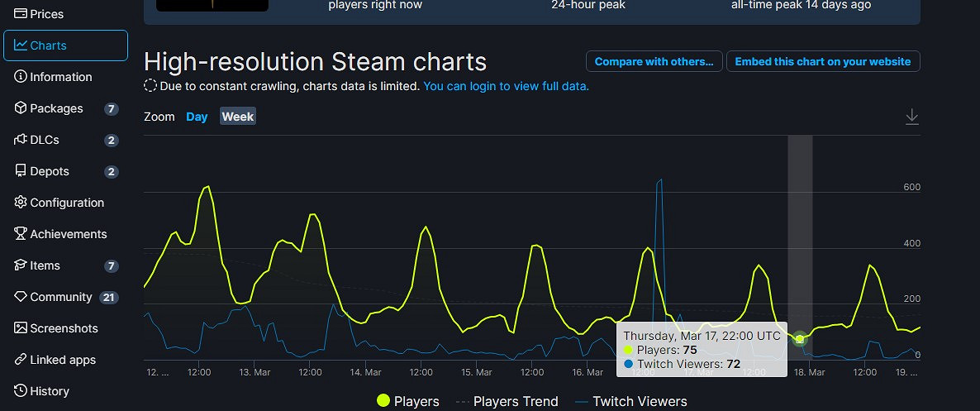Set chart zoom to Week
This screenshot has width=980, height=411.
(238, 117)
